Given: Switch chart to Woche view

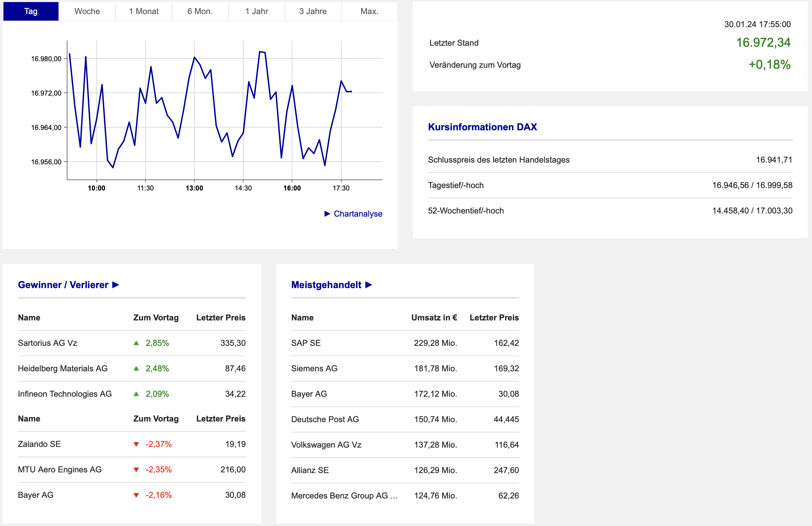Looking at the screenshot, I should click(x=87, y=11).
